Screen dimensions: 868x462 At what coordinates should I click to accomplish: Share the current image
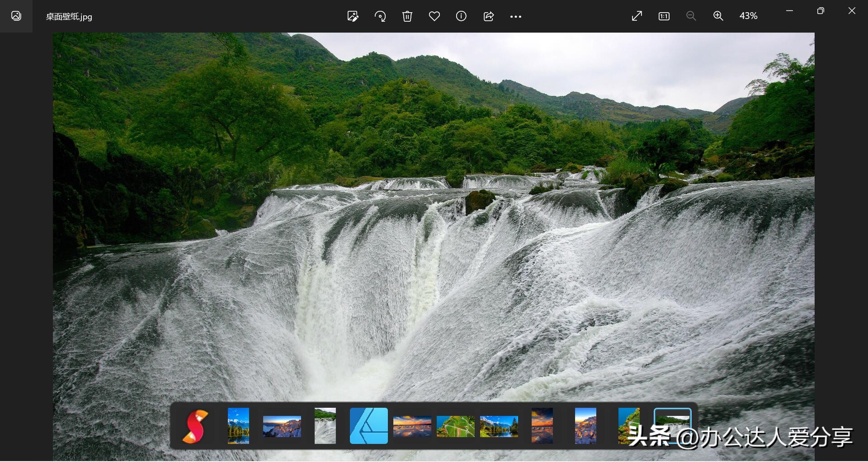point(488,16)
